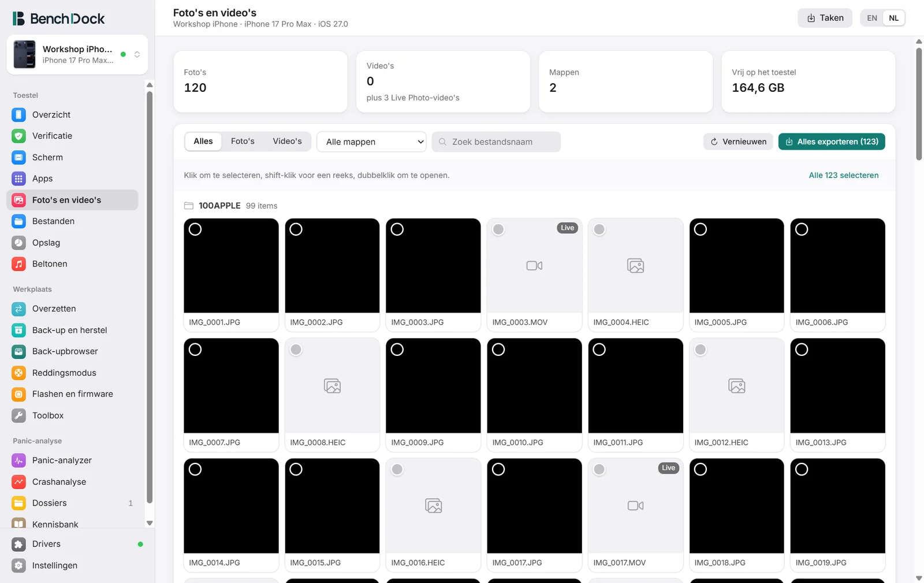924x583 pixels.
Task: Open the IMG_0010.JPG thumbnail
Action: tap(534, 385)
